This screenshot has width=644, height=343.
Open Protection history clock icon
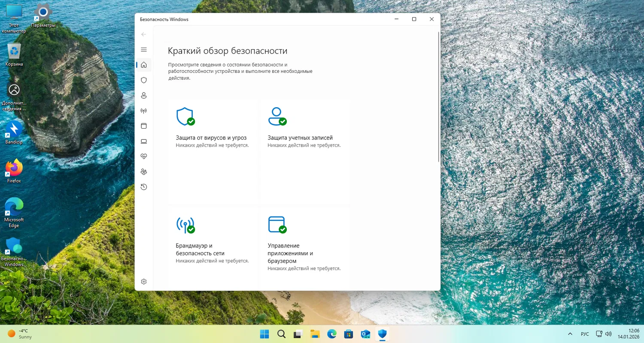[x=144, y=187]
